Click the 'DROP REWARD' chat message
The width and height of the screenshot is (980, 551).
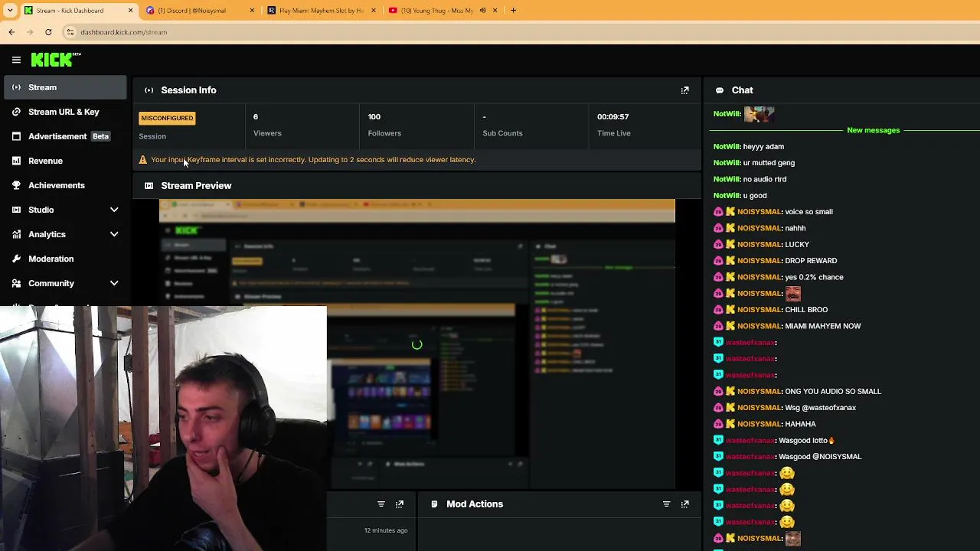[811, 261]
